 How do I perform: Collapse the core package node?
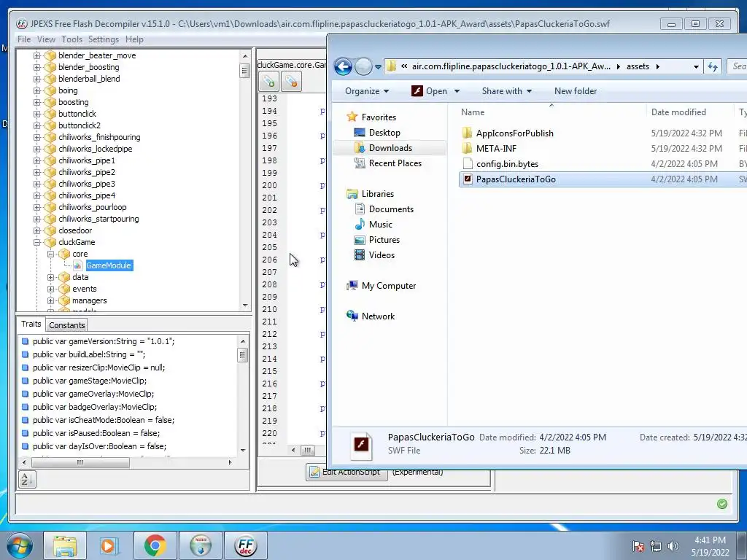(50, 254)
